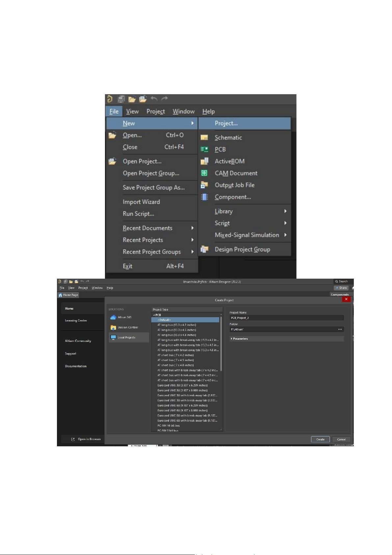
Task: Click the CAM Document icon
Action: [204, 173]
